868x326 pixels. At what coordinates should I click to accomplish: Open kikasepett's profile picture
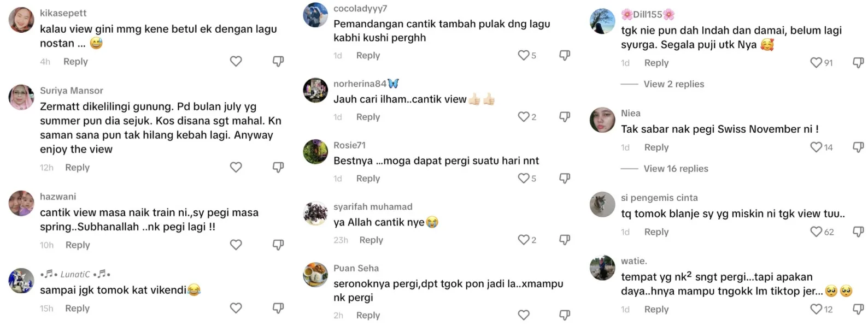pos(21,20)
